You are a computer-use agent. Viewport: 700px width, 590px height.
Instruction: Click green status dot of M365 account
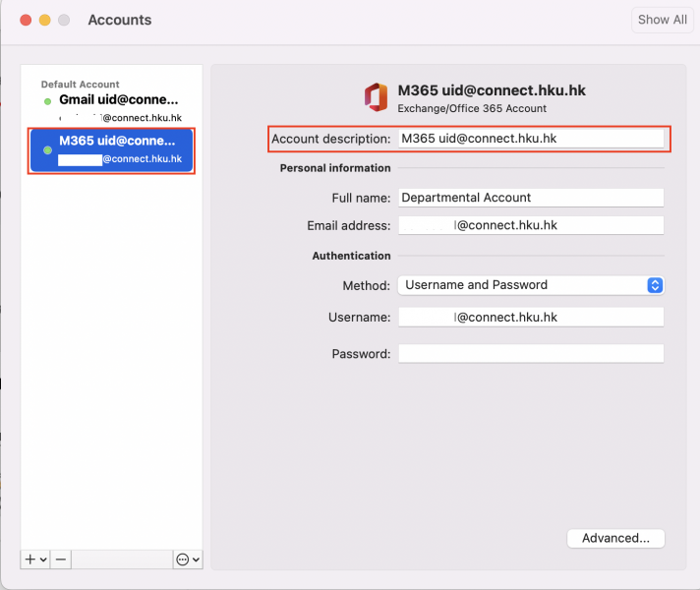pos(48,150)
